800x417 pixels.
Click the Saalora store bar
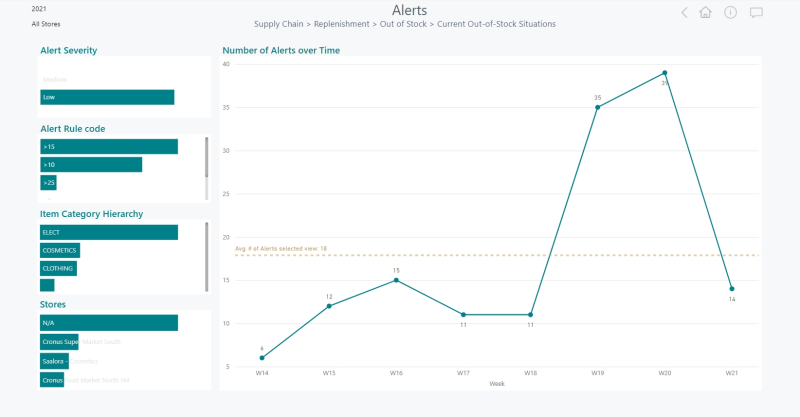point(54,361)
